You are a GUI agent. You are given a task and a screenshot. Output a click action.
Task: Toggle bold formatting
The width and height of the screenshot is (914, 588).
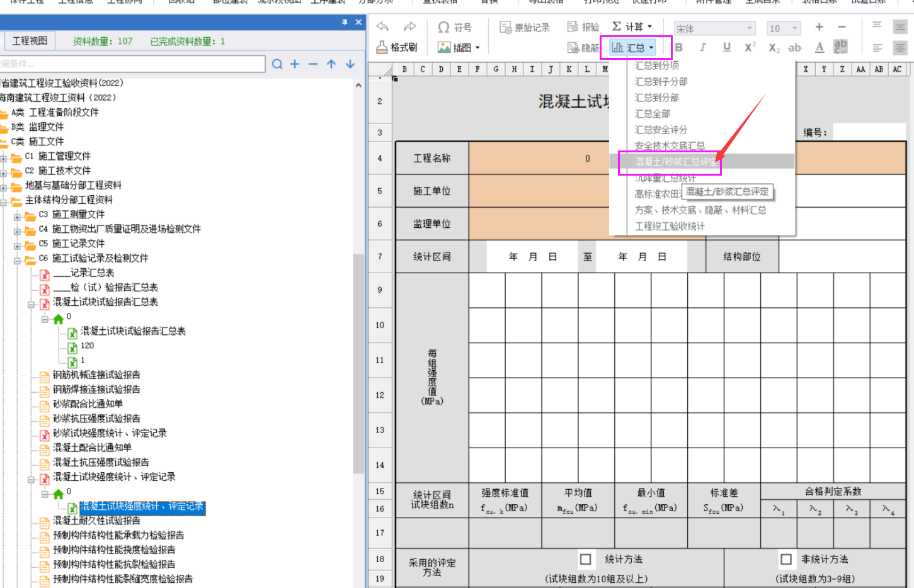(679, 47)
